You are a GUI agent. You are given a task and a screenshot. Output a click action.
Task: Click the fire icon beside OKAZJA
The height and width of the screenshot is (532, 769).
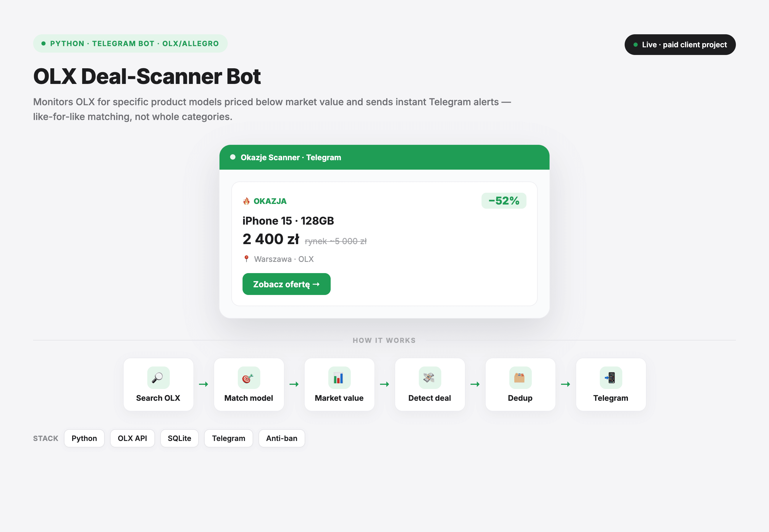pyautogui.click(x=246, y=201)
